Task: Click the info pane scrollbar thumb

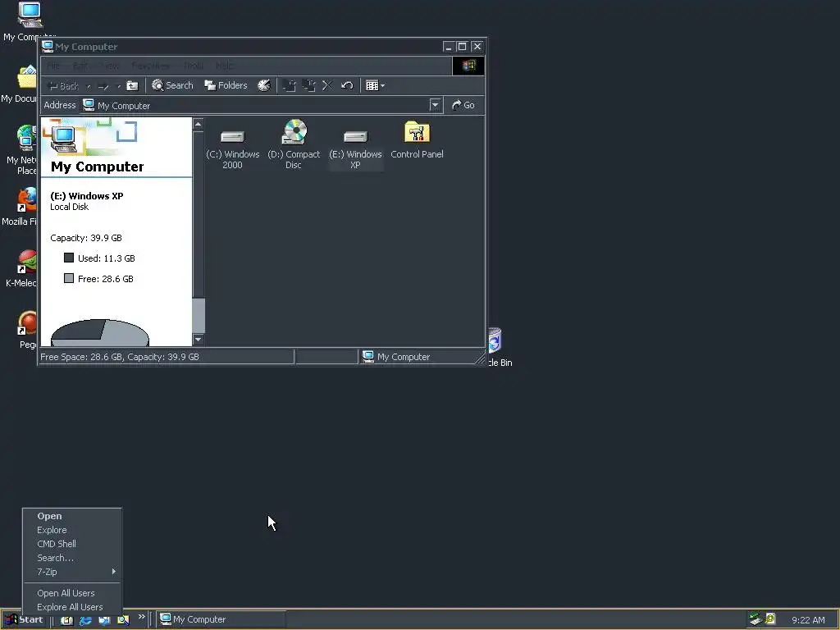Action: pos(199,316)
